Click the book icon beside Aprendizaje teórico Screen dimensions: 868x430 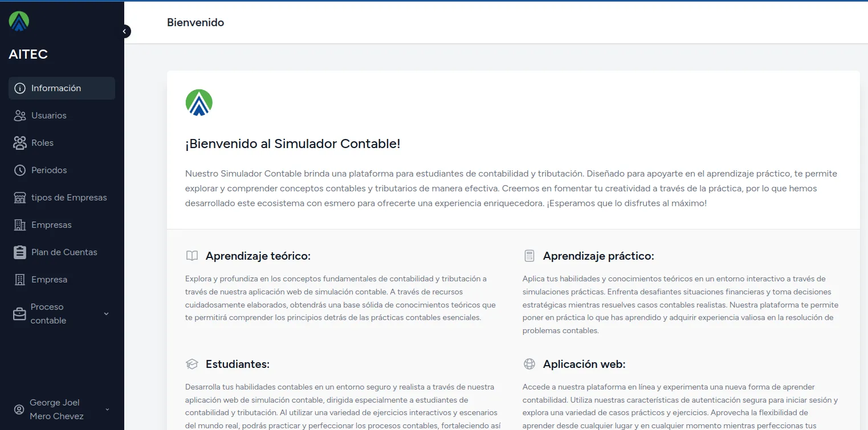pos(192,256)
